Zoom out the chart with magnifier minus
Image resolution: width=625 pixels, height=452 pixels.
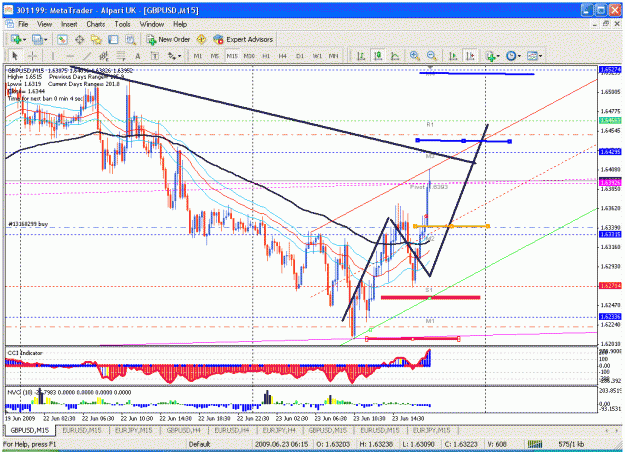pyautogui.click(x=431, y=56)
